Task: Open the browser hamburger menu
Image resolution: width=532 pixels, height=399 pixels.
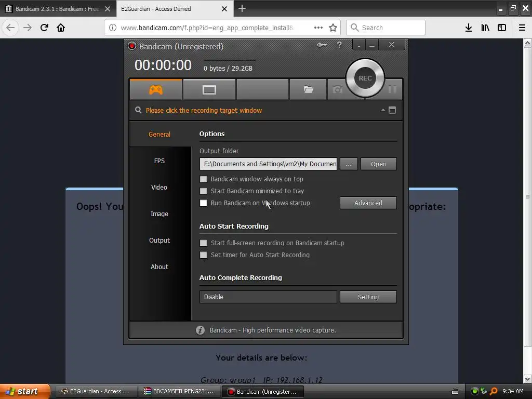Action: [x=522, y=28]
